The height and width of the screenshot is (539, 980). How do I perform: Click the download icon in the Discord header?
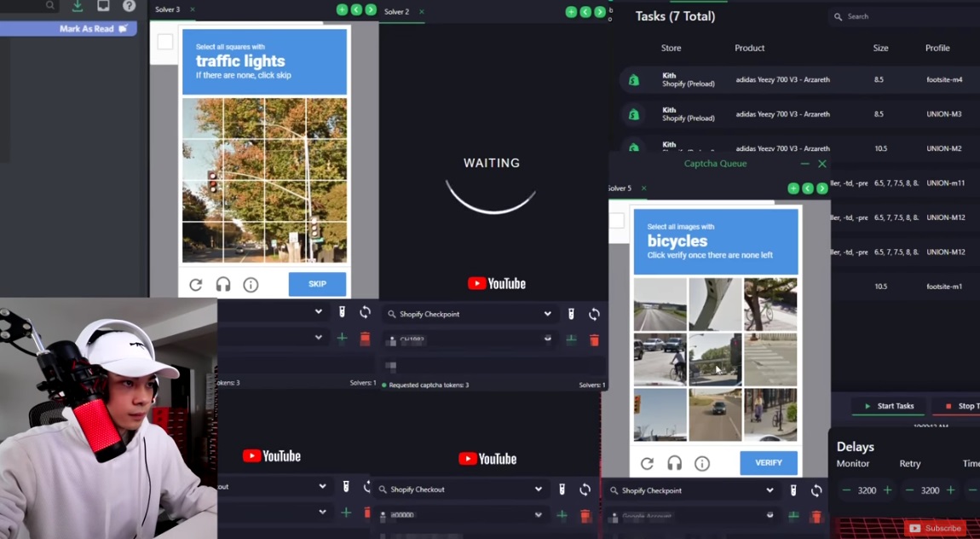tap(77, 6)
